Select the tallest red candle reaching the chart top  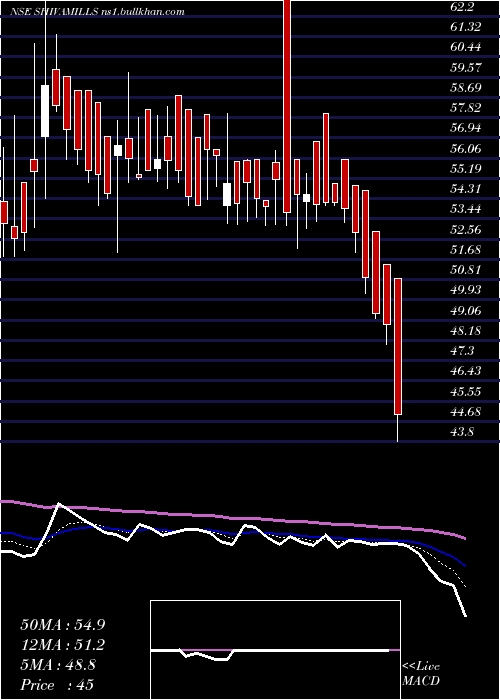[287, 106]
